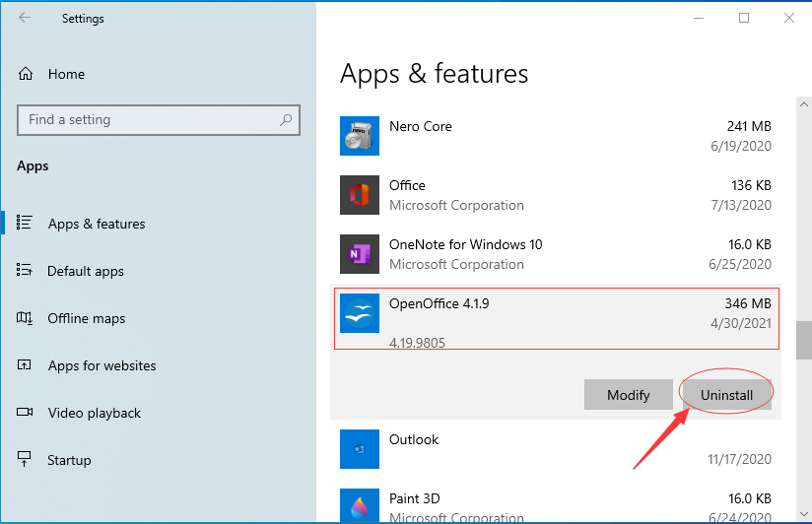812x524 pixels.
Task: Click the Office app icon
Action: (x=360, y=195)
